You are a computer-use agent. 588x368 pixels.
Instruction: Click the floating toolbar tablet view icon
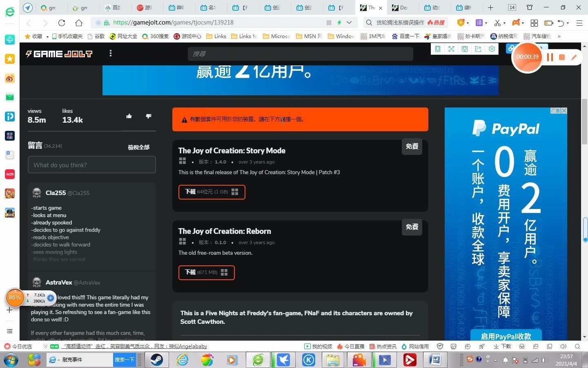coord(438,49)
